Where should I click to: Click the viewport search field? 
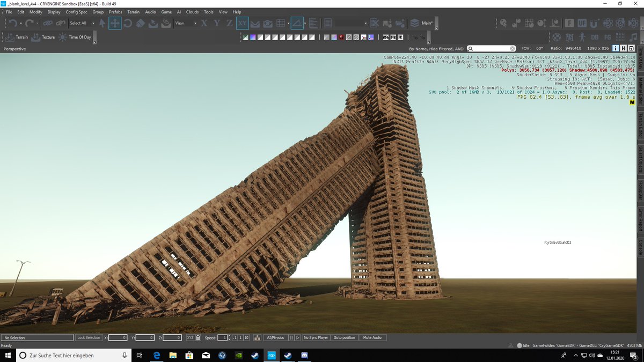(x=492, y=48)
